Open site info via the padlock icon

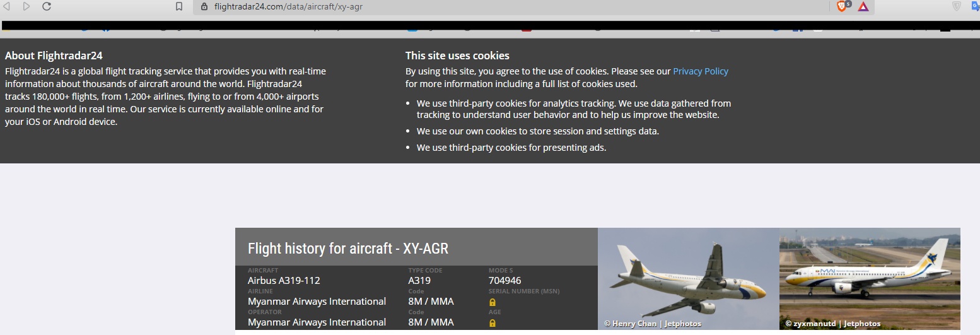tap(204, 7)
